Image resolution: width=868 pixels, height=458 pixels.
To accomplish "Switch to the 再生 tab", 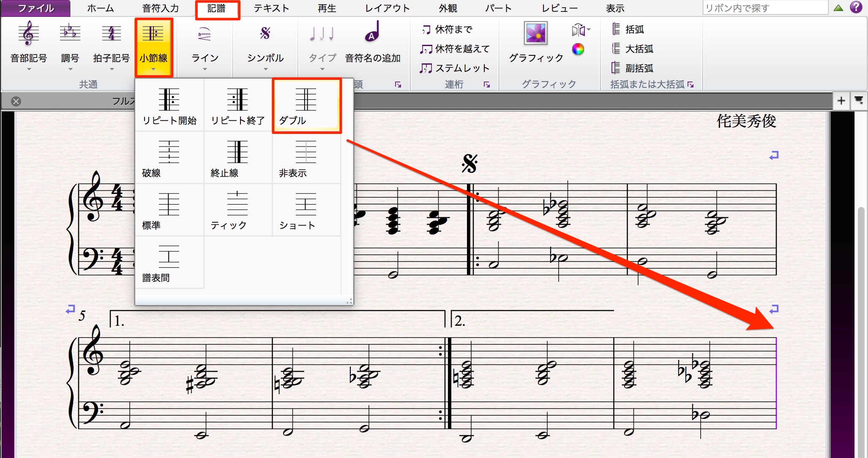I will tap(327, 8).
